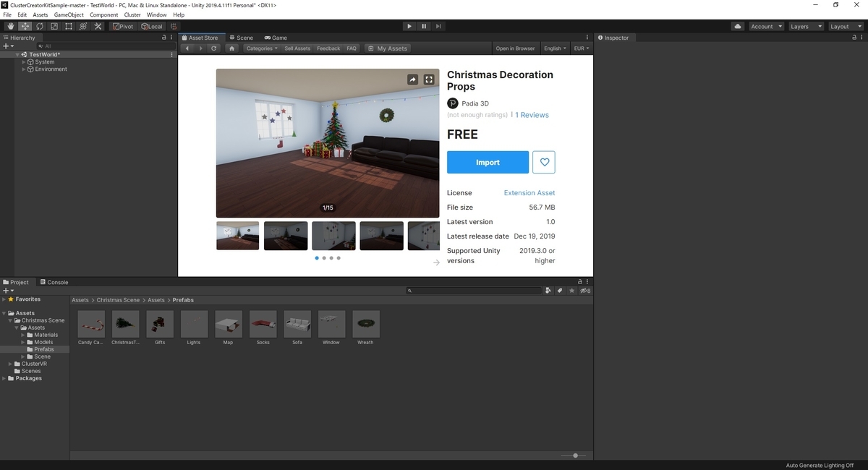
Task: Switch to the Game tab
Action: pos(276,38)
